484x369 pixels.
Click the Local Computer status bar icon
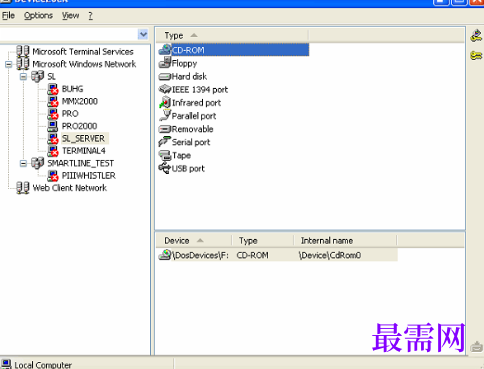(6, 364)
